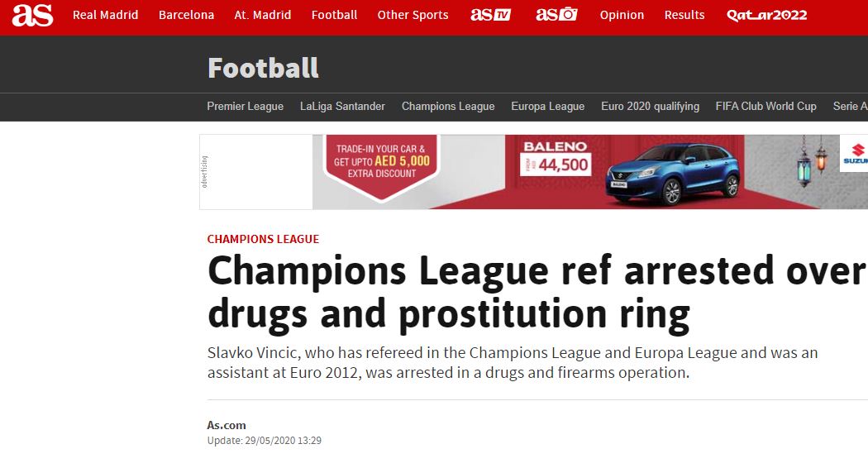868x468 pixels.
Task: Click the AS logo in the header
Action: (x=32, y=15)
